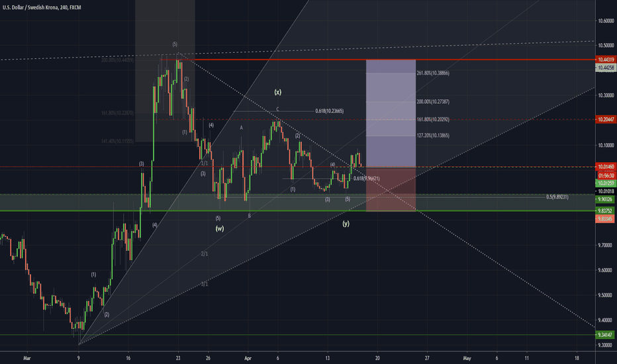Select the 200.00%(10.27387) Fibonacci extension label
This screenshot has width=617, height=364.
(x=433, y=102)
